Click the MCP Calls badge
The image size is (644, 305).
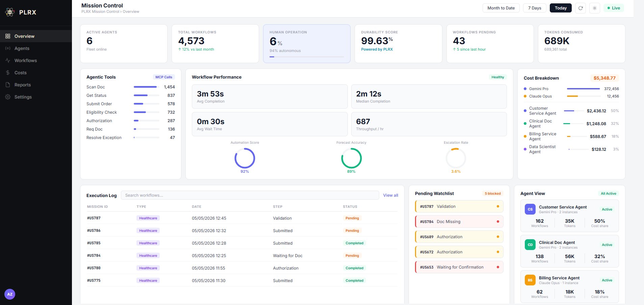pos(164,77)
